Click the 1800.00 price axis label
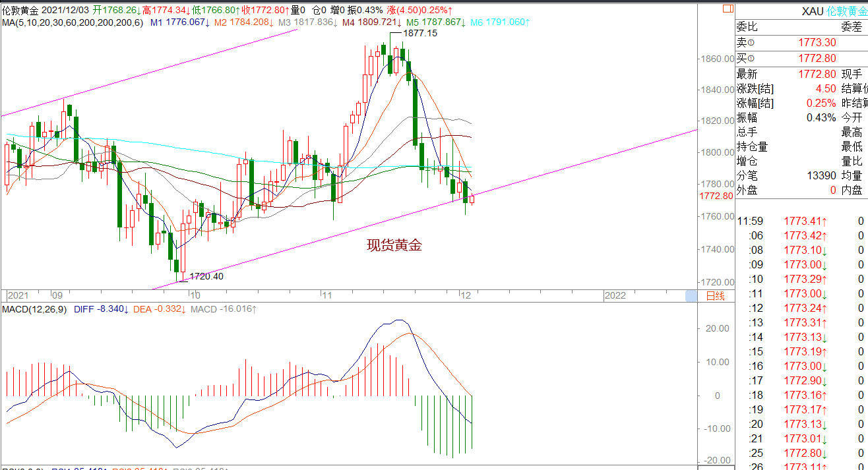868x470 pixels. point(718,152)
